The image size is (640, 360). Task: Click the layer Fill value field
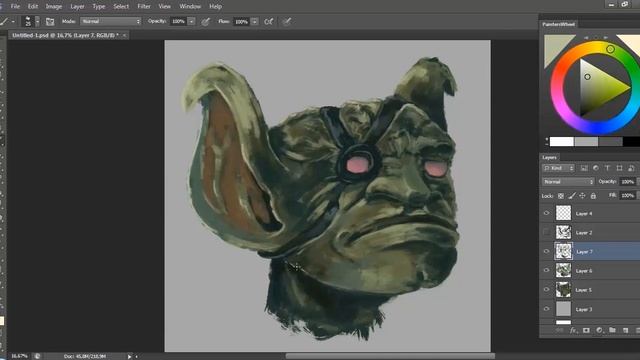pyautogui.click(x=627, y=196)
